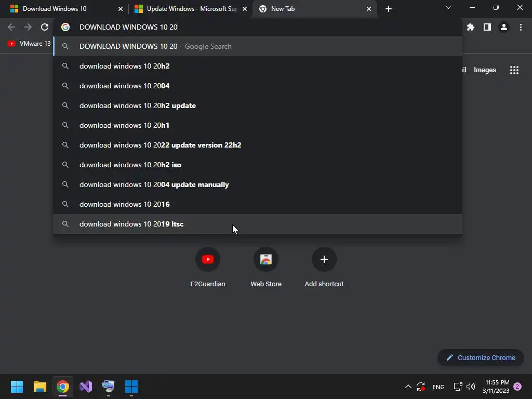
Task: Open network status tray icon
Action: (458, 387)
